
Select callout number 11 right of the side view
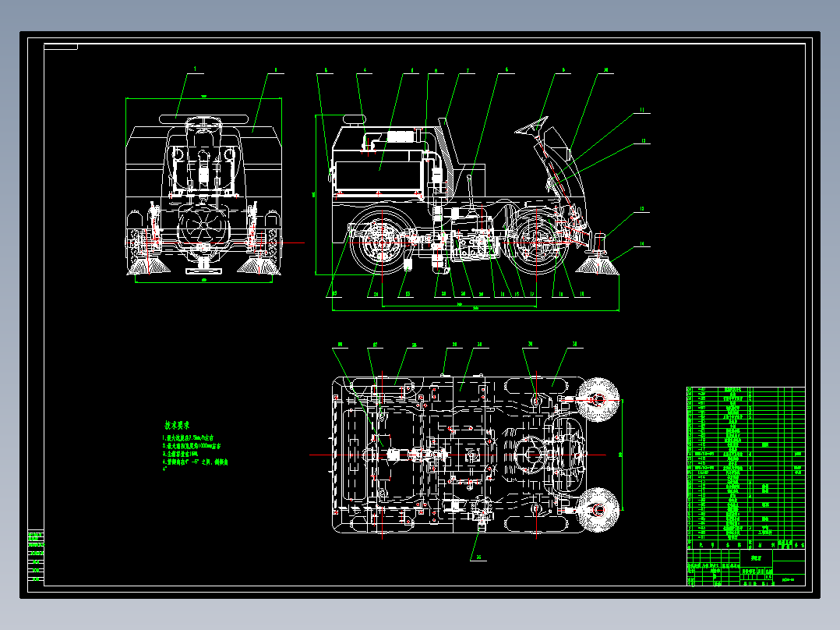click(x=642, y=110)
